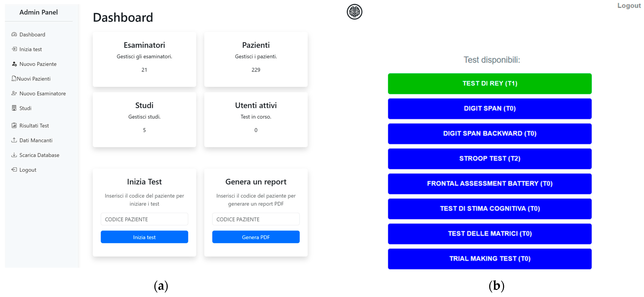Launch TRIAL MAKING TEST (T0)
This screenshot has width=644, height=297.
(490, 259)
